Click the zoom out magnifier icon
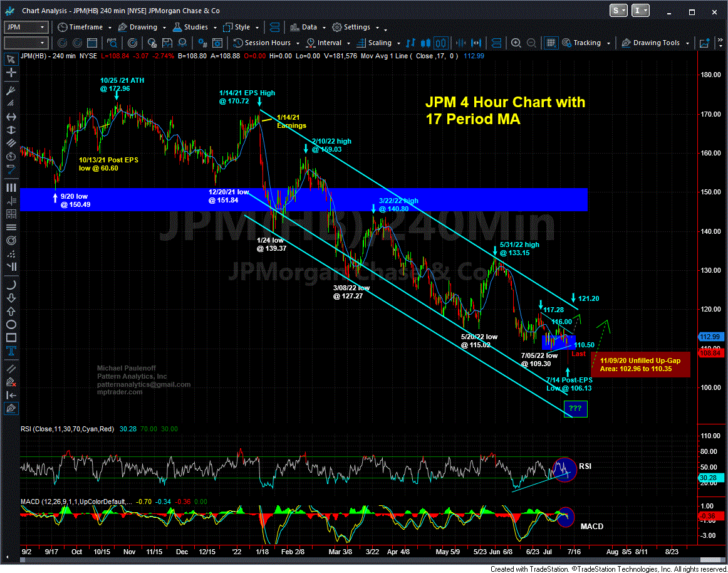The image size is (728, 573). pos(531,43)
